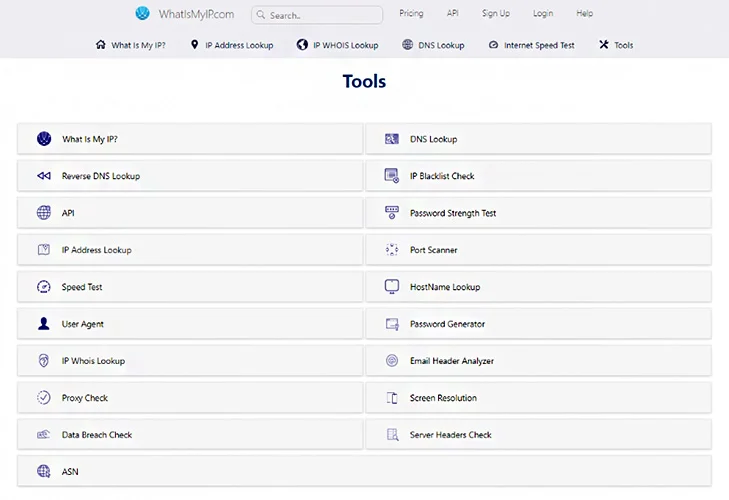Image resolution: width=729 pixels, height=500 pixels.
Task: Open the Port Scanner tool card
Action: coord(538,250)
